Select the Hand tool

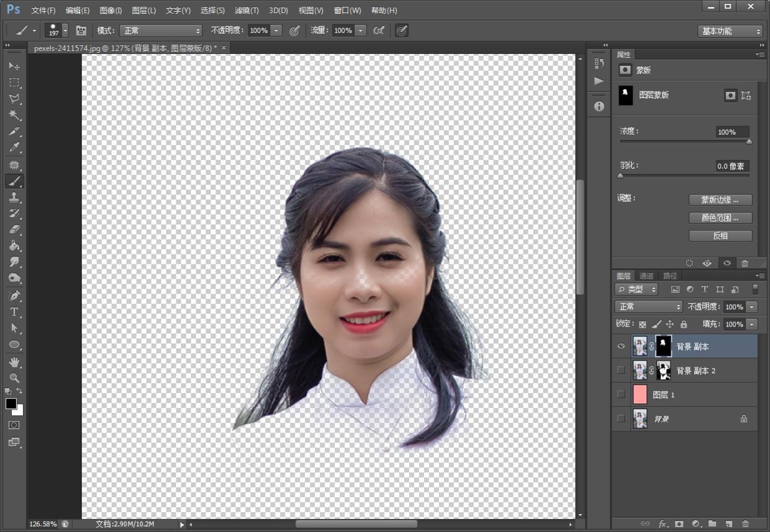(x=14, y=361)
